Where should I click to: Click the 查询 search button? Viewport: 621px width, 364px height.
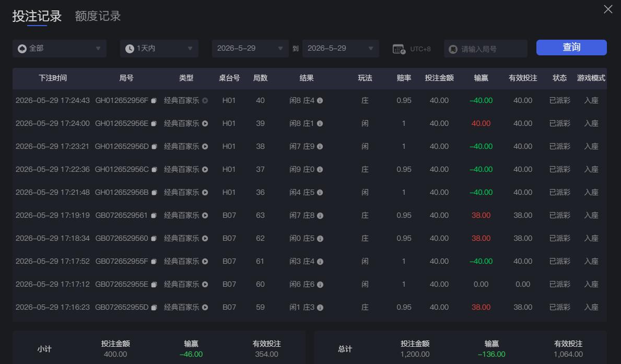click(x=571, y=48)
